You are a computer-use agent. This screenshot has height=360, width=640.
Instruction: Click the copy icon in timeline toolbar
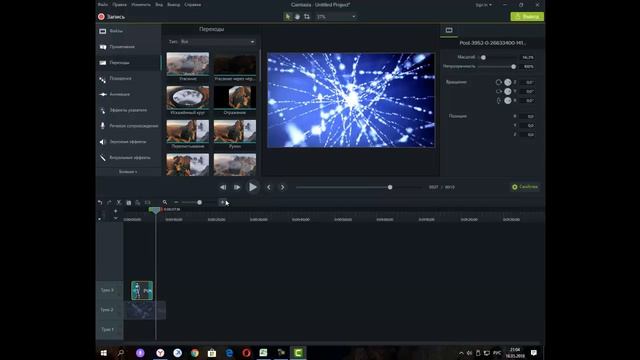pyautogui.click(x=129, y=202)
